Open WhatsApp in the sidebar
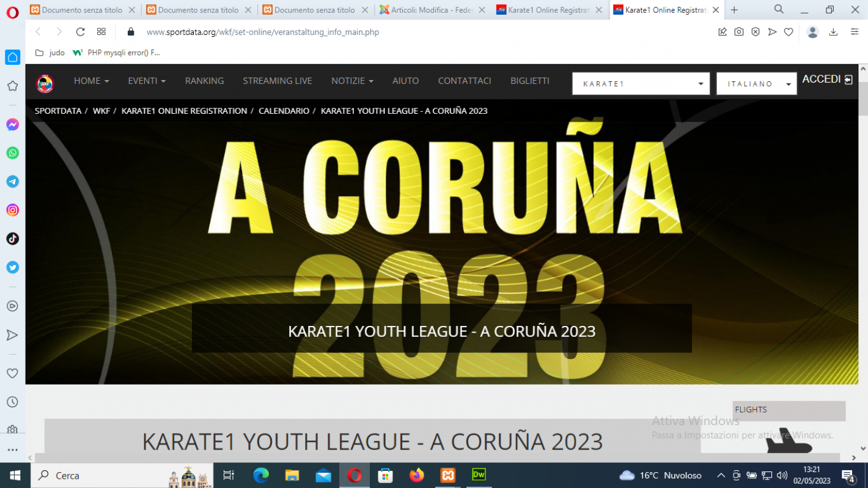 pos(12,153)
